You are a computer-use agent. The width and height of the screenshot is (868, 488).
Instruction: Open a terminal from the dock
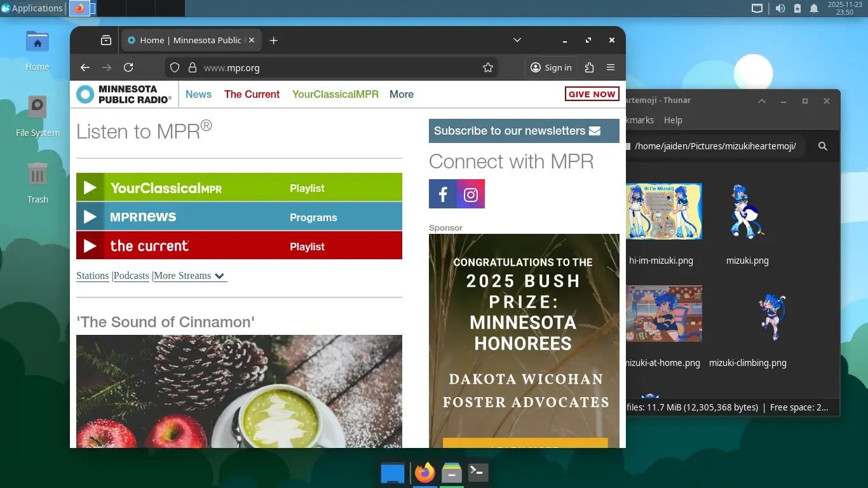coord(478,473)
